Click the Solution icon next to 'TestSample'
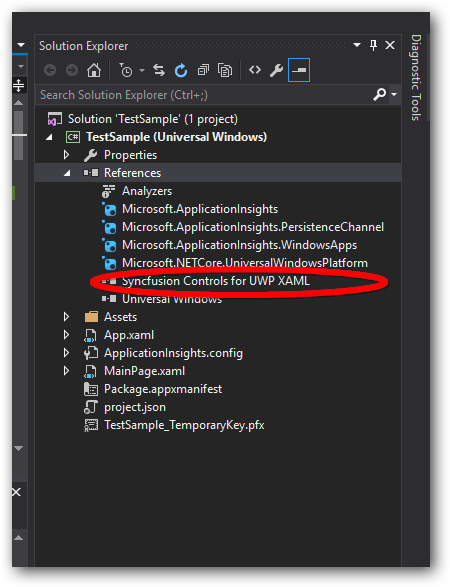Viewport: 450px width, 587px height. tap(54, 119)
